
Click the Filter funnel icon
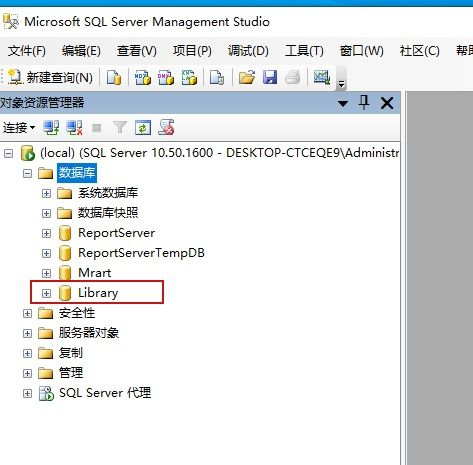(120, 128)
